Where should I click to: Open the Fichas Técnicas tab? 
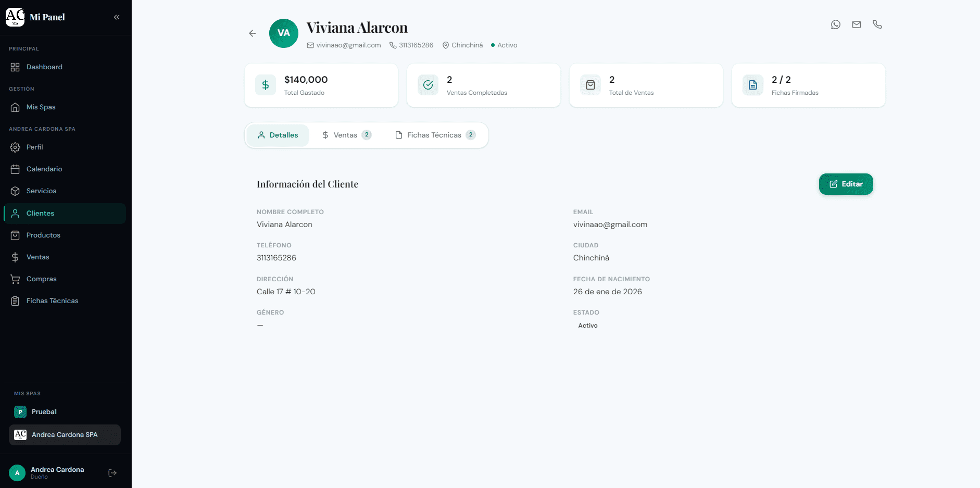pyautogui.click(x=434, y=135)
